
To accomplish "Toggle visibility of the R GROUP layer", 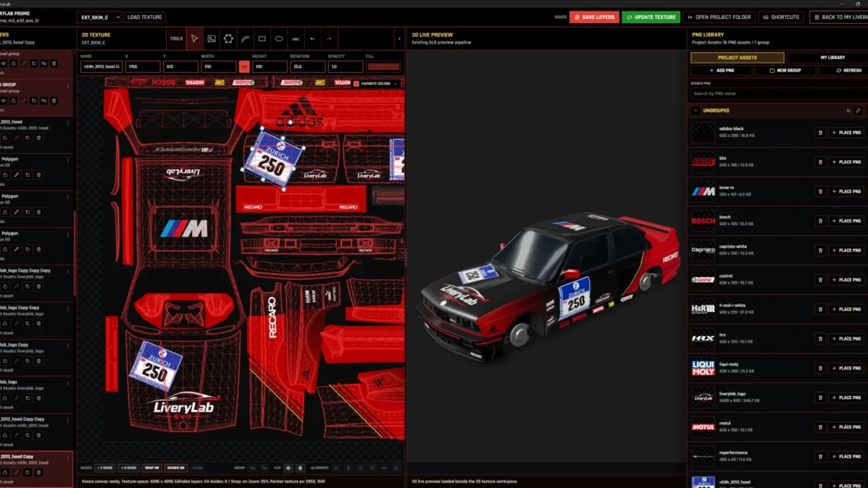I will [3, 100].
